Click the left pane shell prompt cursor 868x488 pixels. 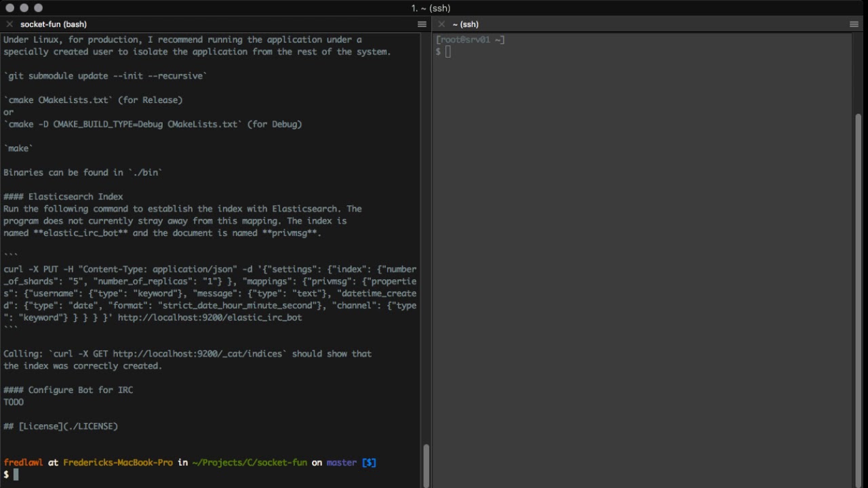[x=16, y=474]
